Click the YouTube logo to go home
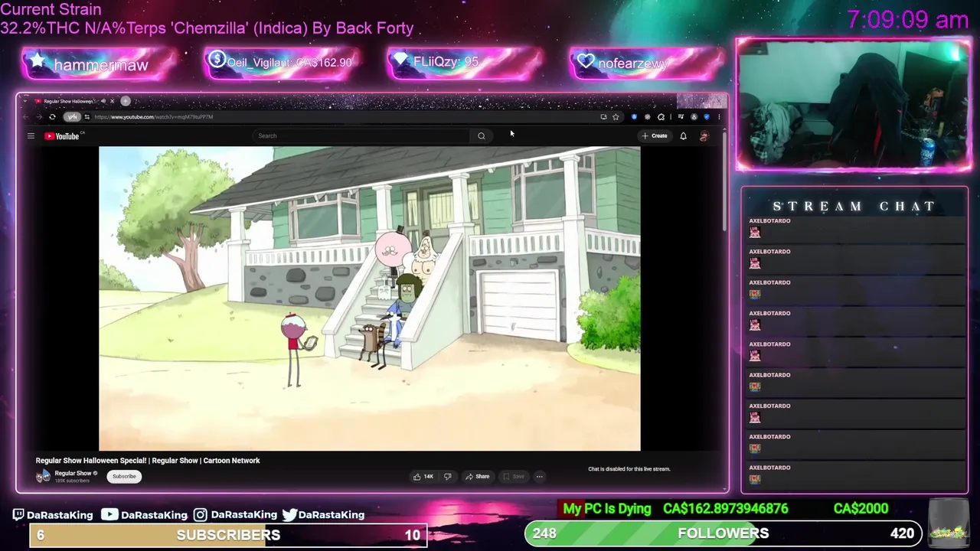This screenshot has height=551, width=980. pyautogui.click(x=62, y=136)
